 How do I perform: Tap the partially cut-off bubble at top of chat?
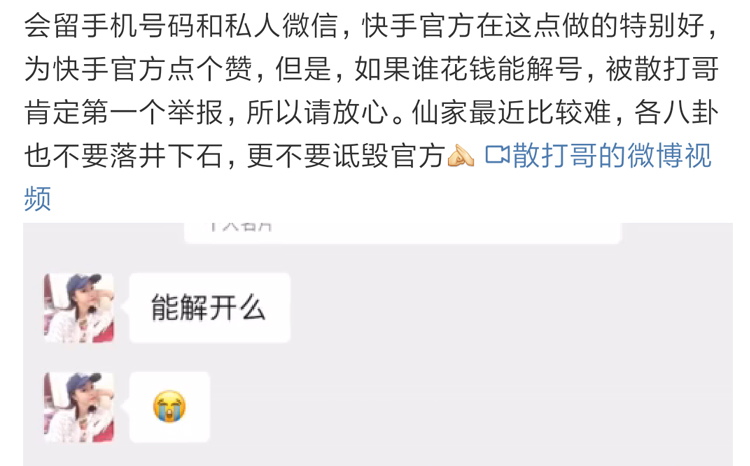click(x=403, y=233)
